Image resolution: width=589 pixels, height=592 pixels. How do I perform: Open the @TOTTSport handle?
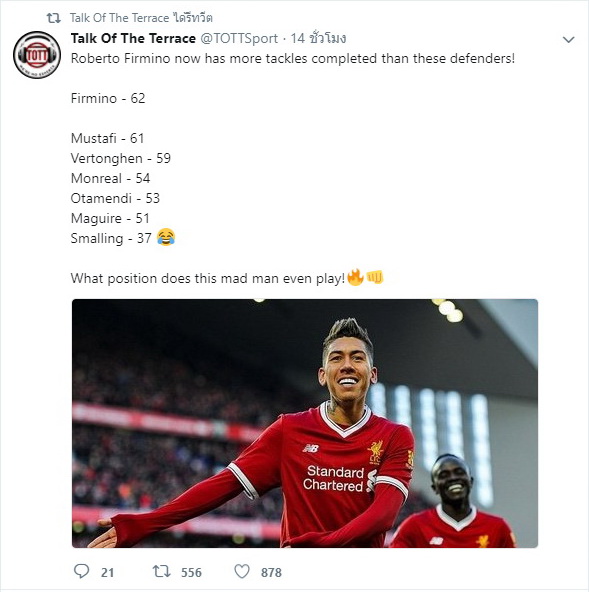239,38
